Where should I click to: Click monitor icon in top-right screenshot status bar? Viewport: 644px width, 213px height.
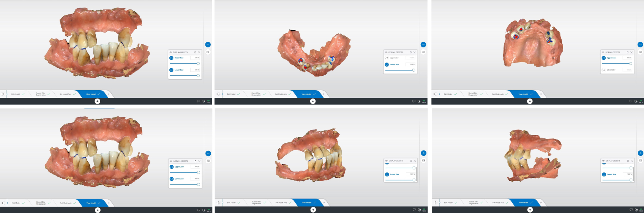point(636,101)
